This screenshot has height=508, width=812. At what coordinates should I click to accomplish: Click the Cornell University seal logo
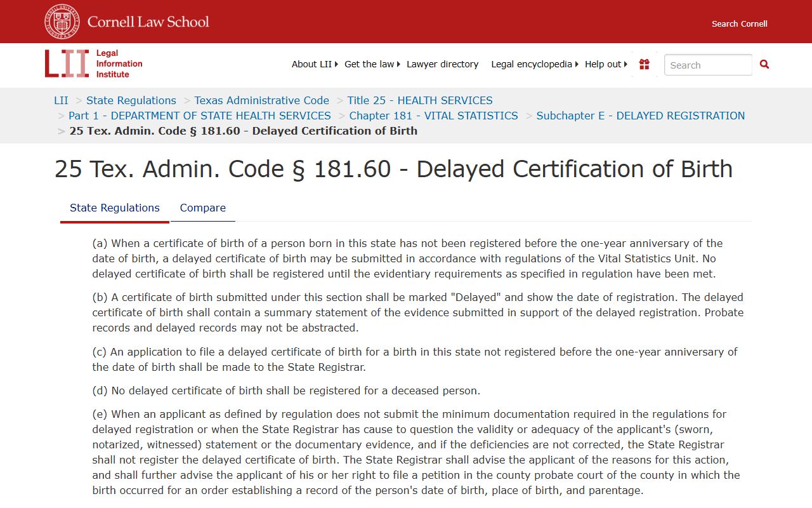pos(62,22)
